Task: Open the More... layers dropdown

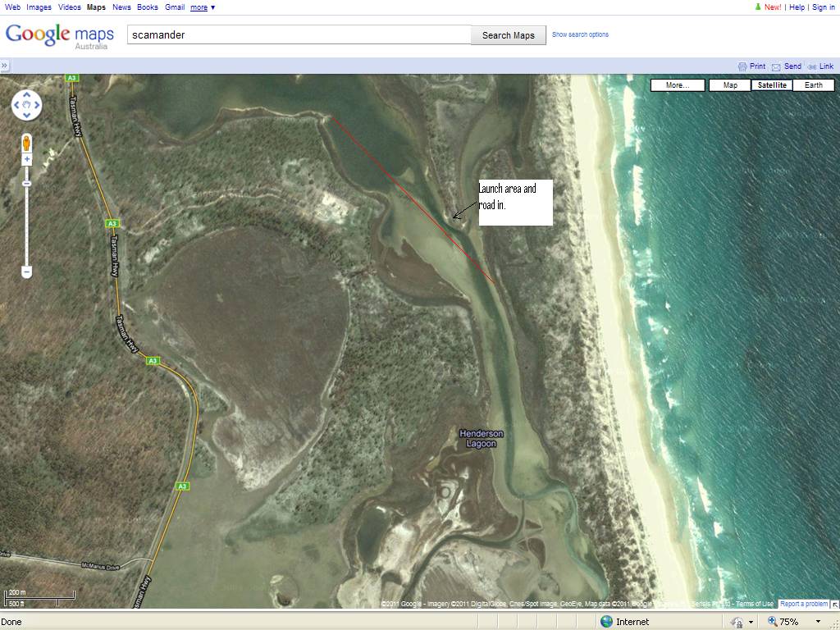Action: [677, 84]
